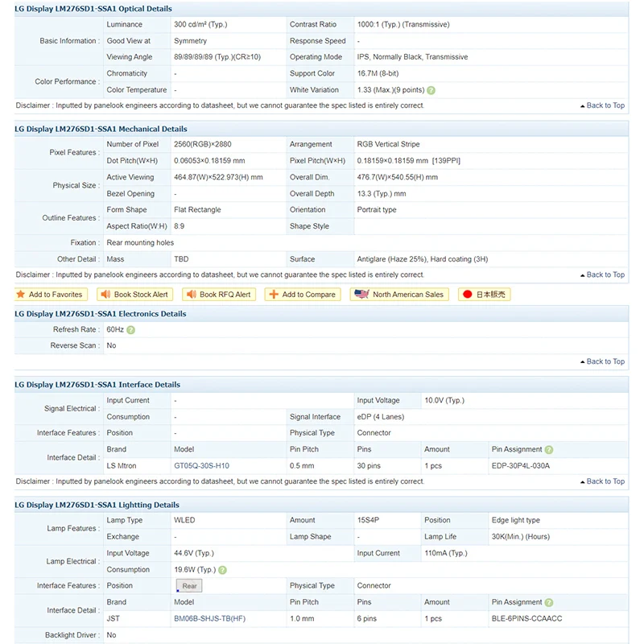Open the GT05Q-30S-H10 connector model link
This screenshot has width=644, height=644.
click(x=202, y=466)
